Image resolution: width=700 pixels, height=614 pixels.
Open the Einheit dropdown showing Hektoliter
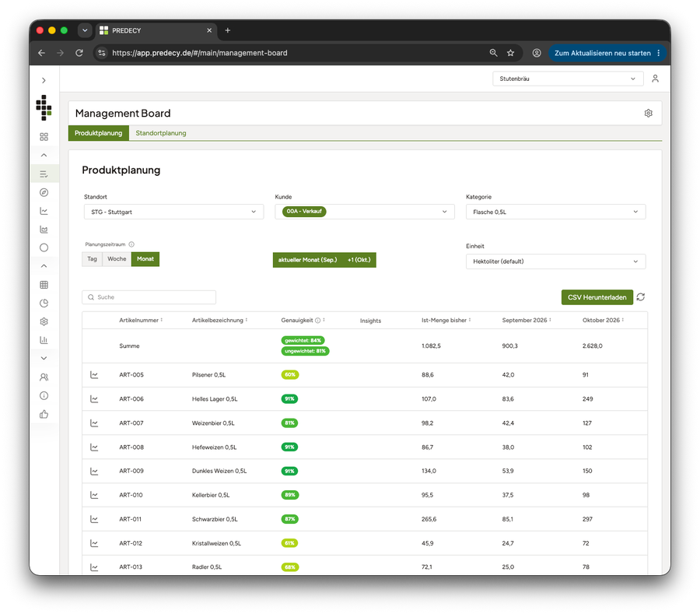click(556, 261)
